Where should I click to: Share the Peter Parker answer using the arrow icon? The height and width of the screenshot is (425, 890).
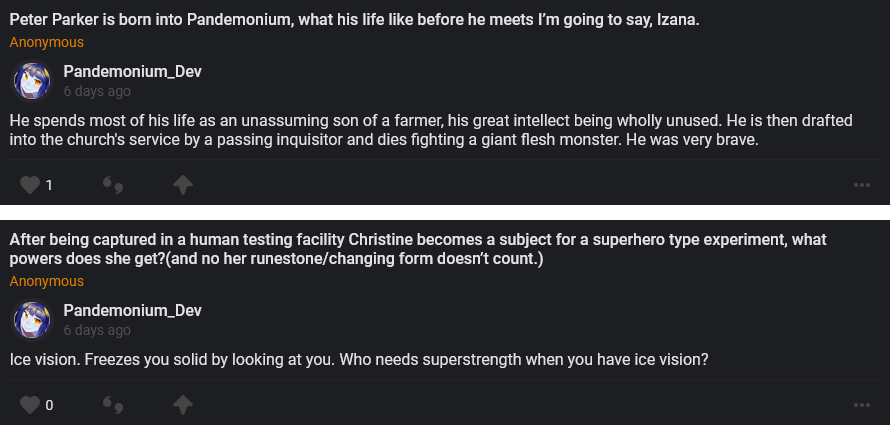coord(182,185)
